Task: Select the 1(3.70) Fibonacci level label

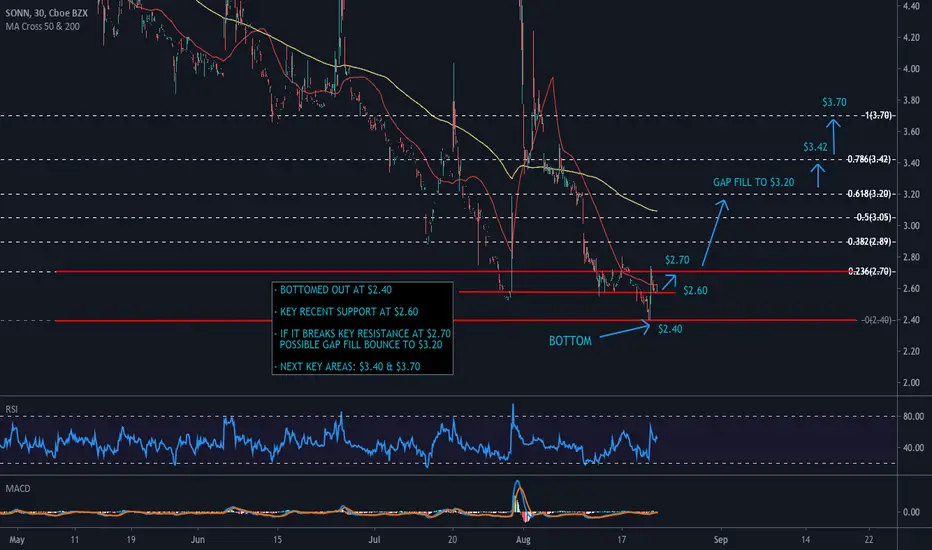Action: tap(879, 115)
